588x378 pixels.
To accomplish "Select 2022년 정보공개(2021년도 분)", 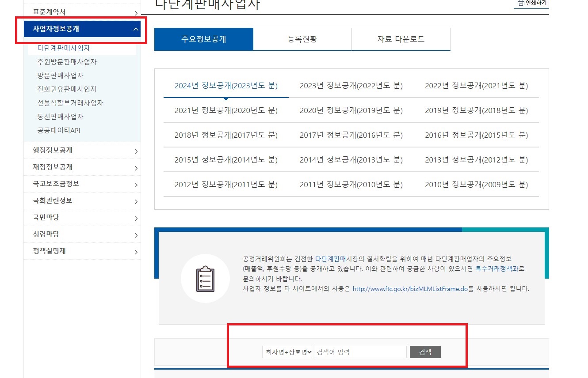I will [x=477, y=86].
